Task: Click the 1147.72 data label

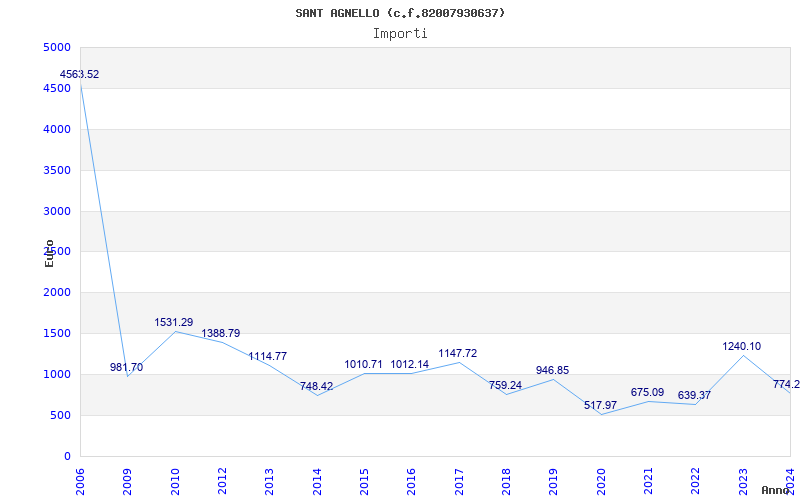Action: coord(458,353)
